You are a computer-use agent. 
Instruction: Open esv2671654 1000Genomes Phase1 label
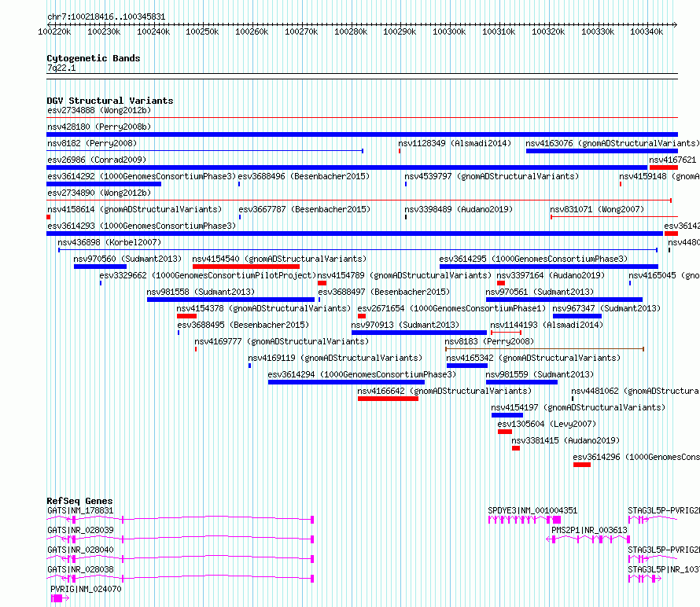451,308
